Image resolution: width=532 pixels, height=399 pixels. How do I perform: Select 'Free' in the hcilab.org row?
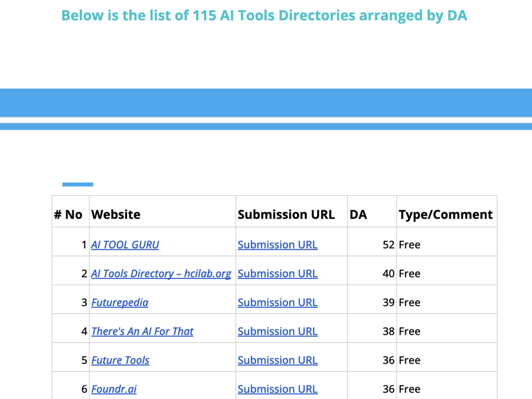(x=410, y=274)
